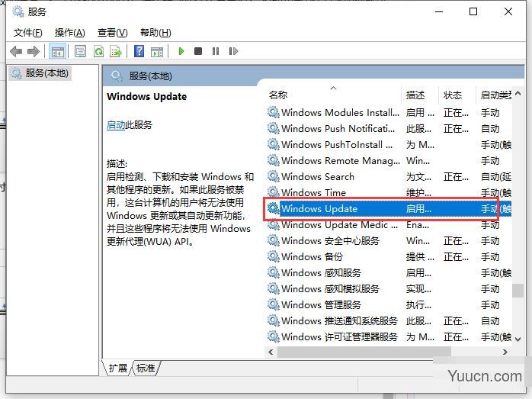
Task: Restart the service with restart icon
Action: [x=233, y=51]
